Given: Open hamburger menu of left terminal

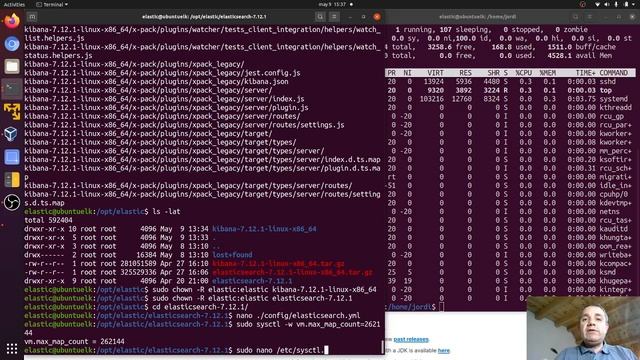Looking at the screenshot, I should 334,17.
